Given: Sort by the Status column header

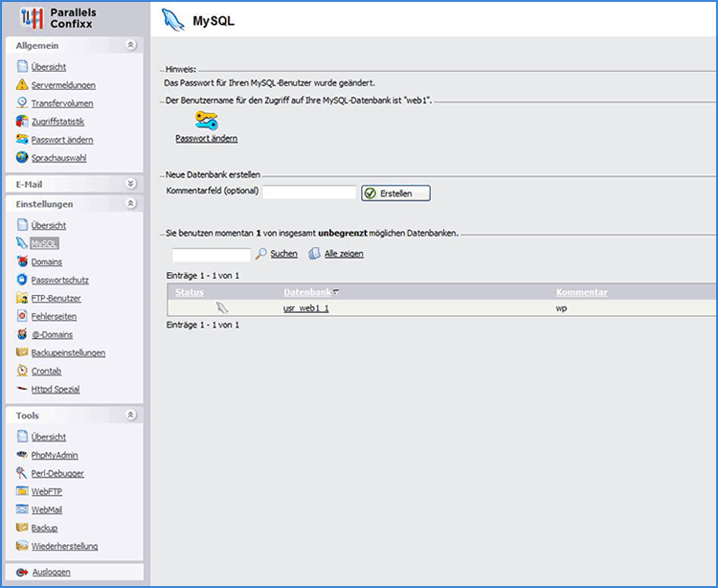Looking at the screenshot, I should [x=190, y=292].
